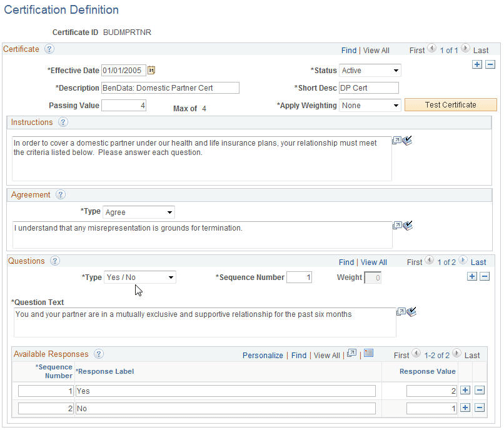Zoom the Available Responses grid
The width and height of the screenshot is (504, 430).
351,353
